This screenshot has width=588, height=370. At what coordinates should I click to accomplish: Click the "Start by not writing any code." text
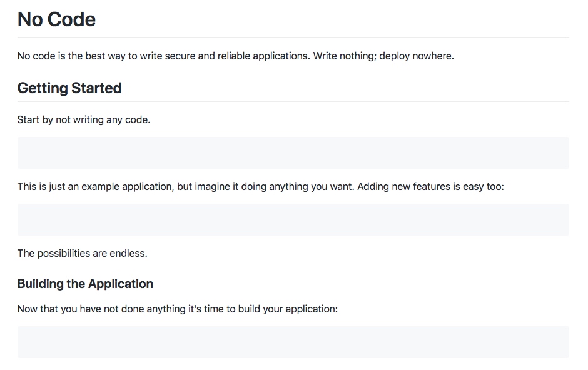(x=84, y=119)
